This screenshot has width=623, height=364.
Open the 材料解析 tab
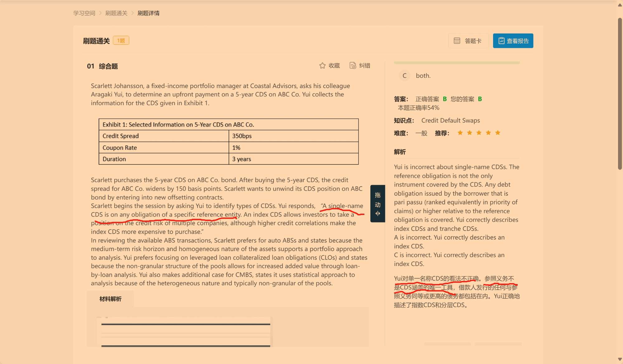pos(110,299)
